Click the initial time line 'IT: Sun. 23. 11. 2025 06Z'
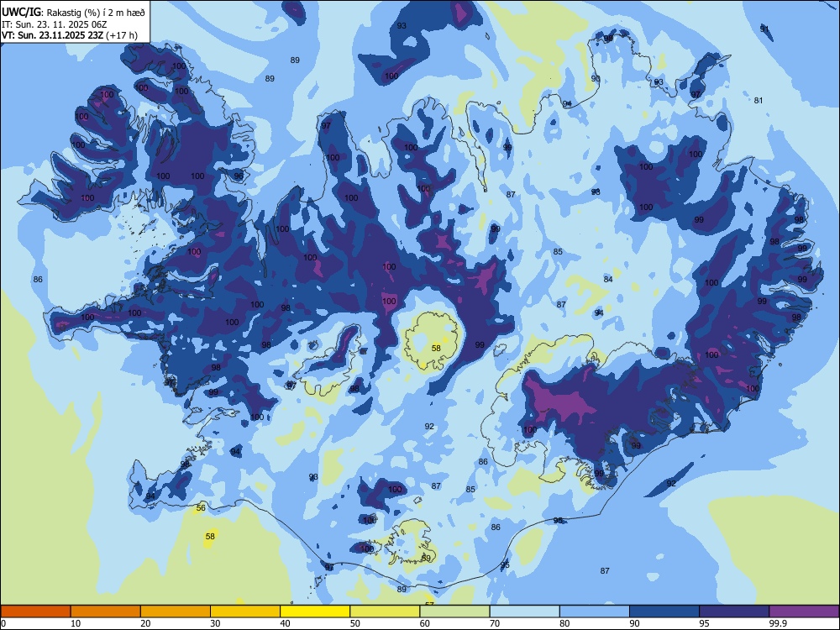The image size is (840, 630). pos(54,24)
